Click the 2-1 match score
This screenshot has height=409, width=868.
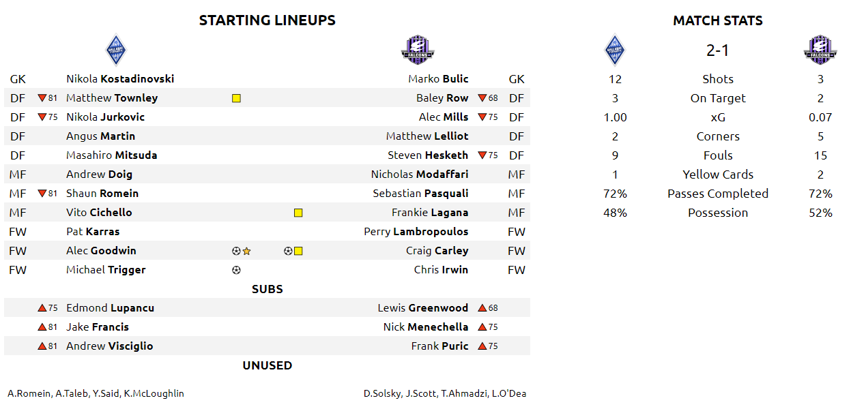tap(718, 50)
